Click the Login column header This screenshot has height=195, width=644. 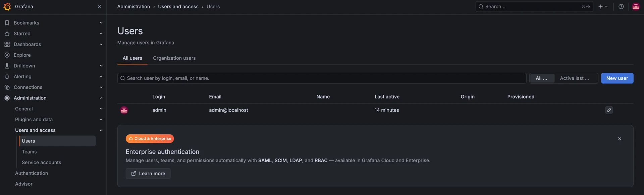(x=159, y=96)
